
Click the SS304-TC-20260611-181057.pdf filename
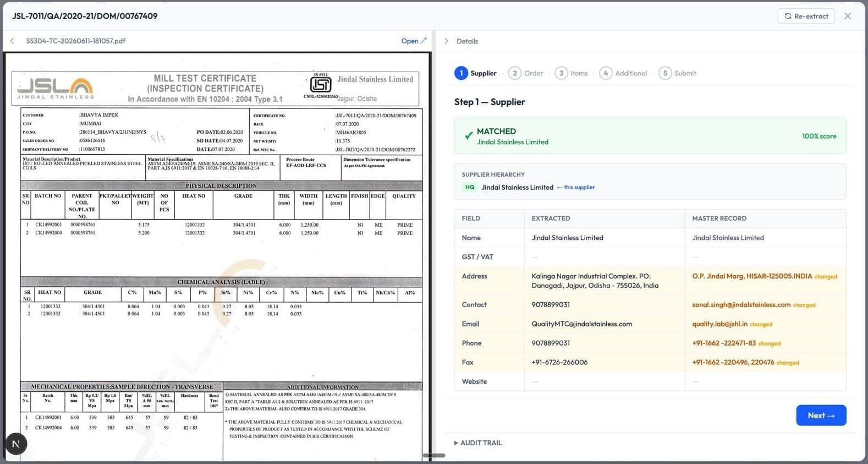(x=76, y=41)
